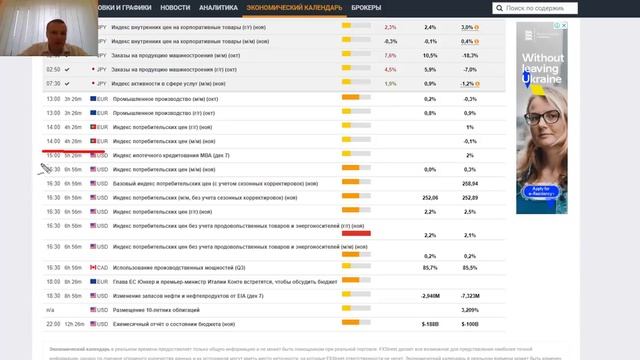Screen dimensions: 640x360
Task: Click the checkmark at 02:50 JPY event
Action: (x=67, y=70)
